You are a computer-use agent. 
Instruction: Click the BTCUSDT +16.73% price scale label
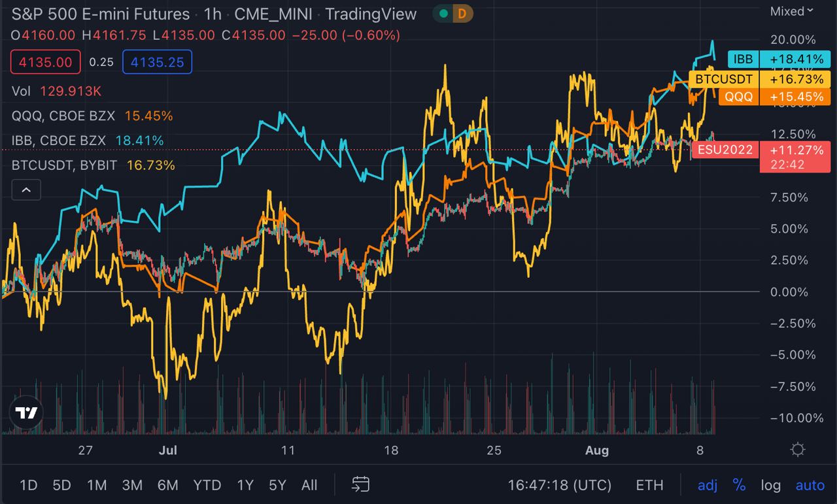tap(760, 79)
